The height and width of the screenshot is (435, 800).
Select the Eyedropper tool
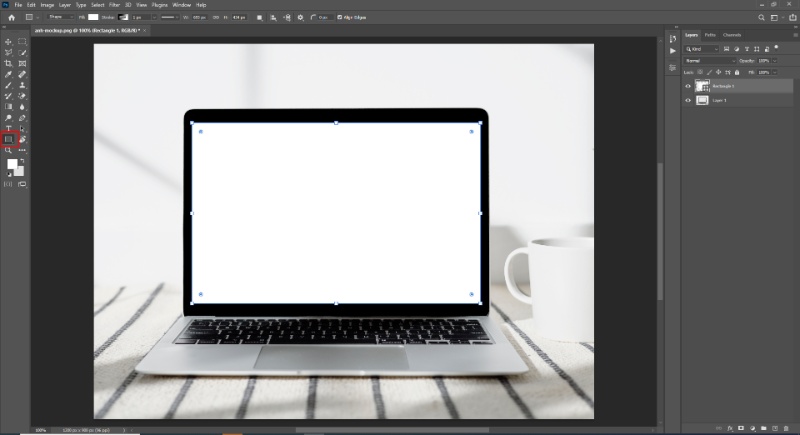(8, 74)
